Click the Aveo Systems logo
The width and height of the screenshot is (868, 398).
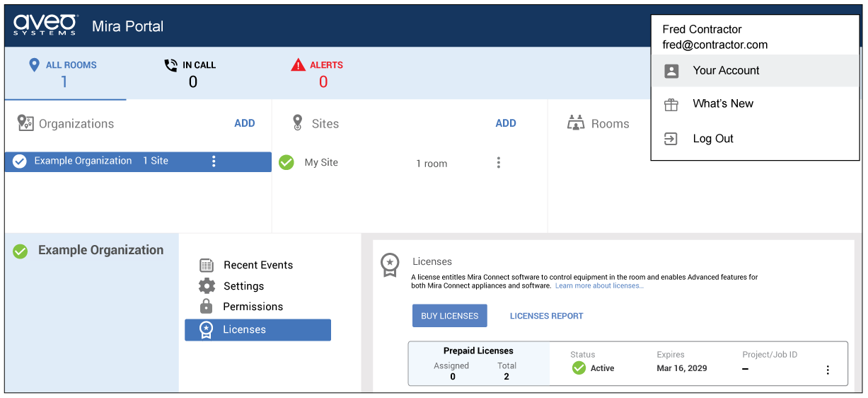46,25
